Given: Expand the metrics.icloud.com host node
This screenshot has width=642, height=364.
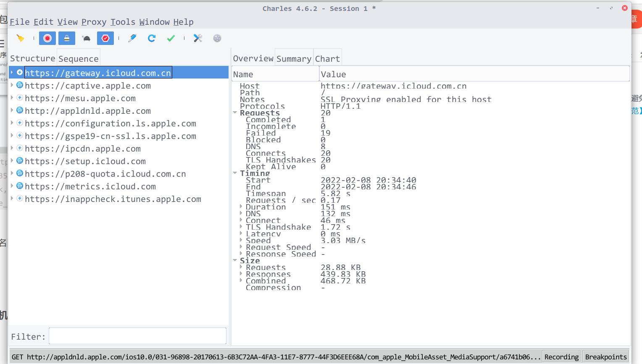Looking at the screenshot, I should (x=12, y=186).
